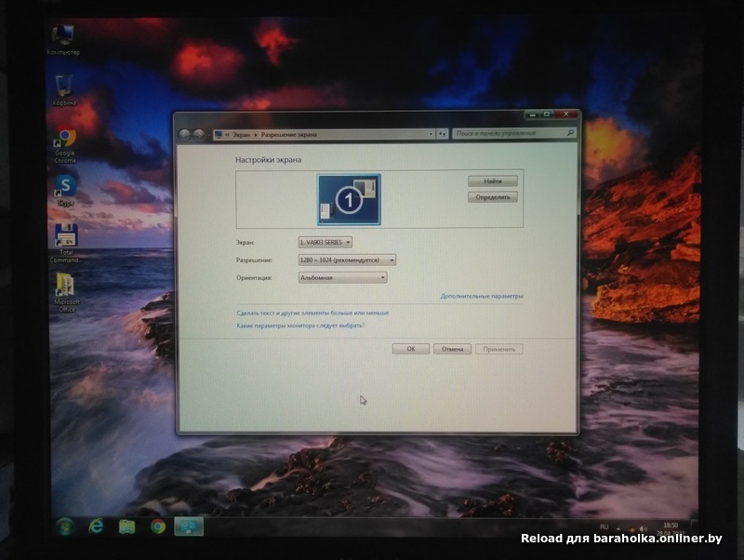Click the forward navigation arrow
The height and width of the screenshot is (560, 744).
pyautogui.click(x=199, y=135)
